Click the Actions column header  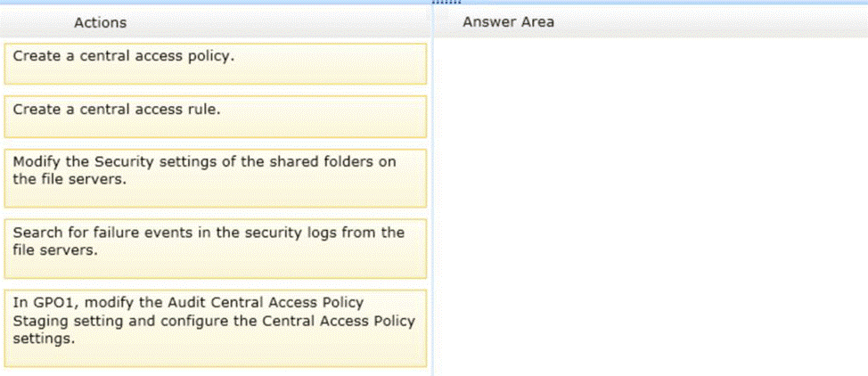click(100, 21)
